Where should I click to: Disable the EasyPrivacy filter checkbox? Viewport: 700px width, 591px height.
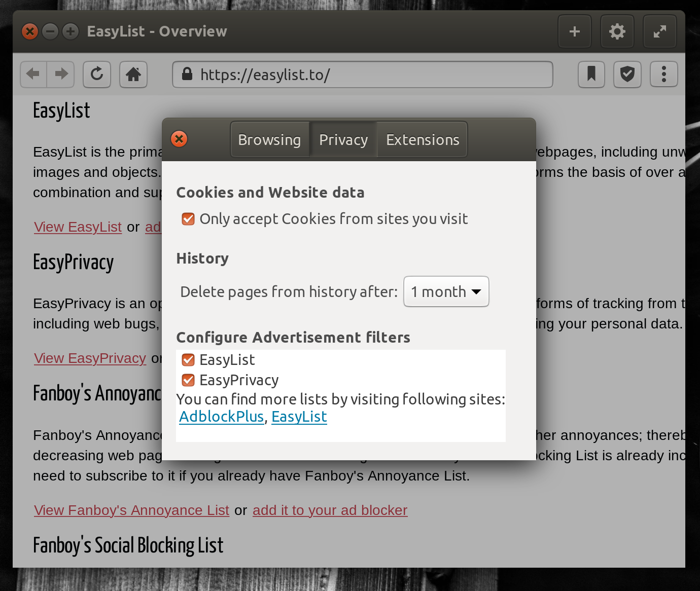pos(188,380)
